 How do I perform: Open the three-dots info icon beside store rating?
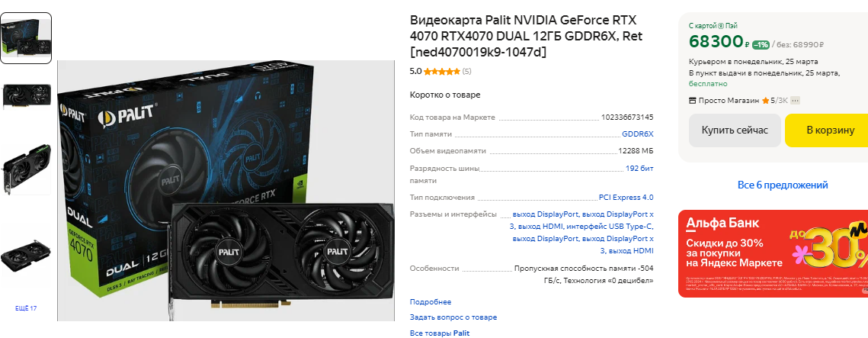(x=796, y=100)
